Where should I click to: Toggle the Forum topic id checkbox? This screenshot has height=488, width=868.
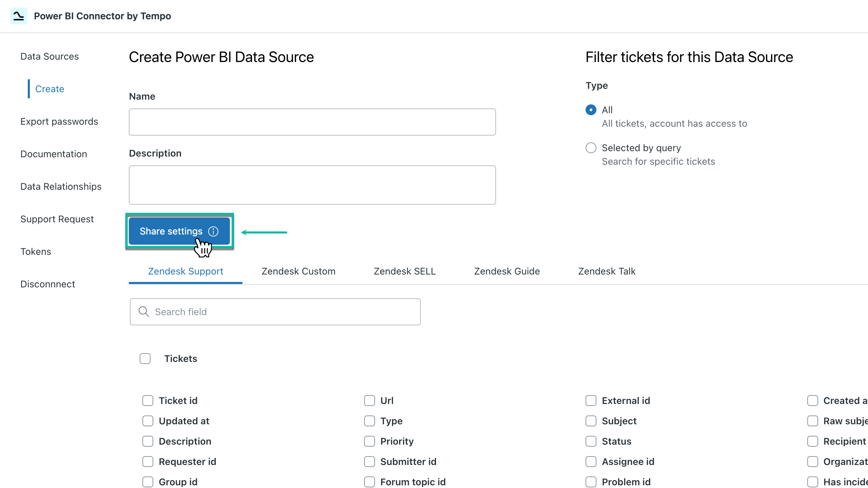(369, 482)
